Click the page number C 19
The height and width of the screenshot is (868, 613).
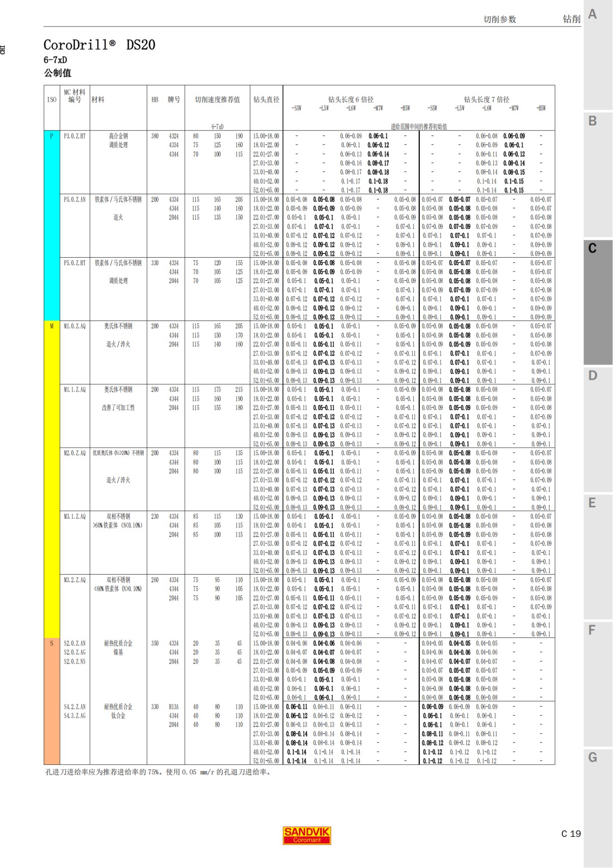[571, 834]
